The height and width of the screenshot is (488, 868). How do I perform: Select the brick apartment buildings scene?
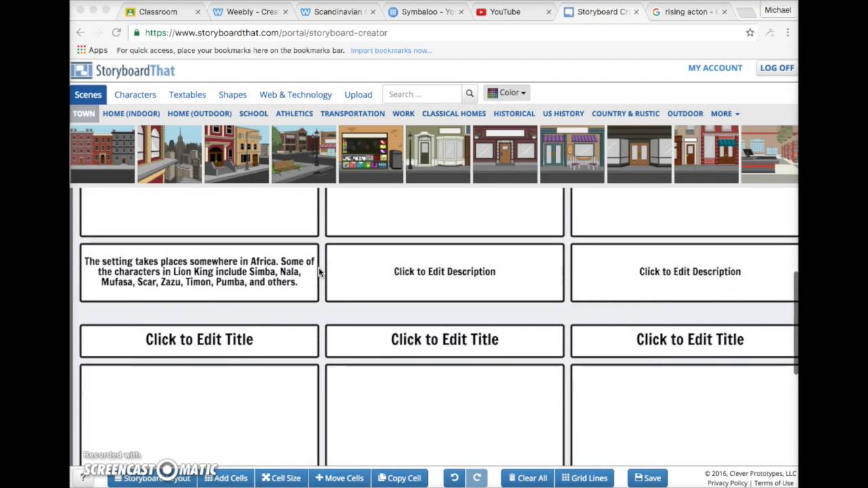pos(102,154)
